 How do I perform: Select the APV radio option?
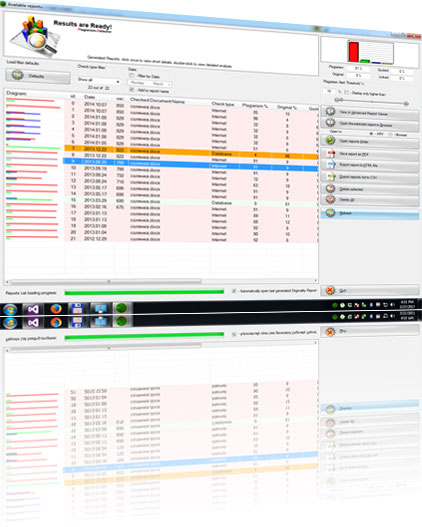(x=371, y=134)
